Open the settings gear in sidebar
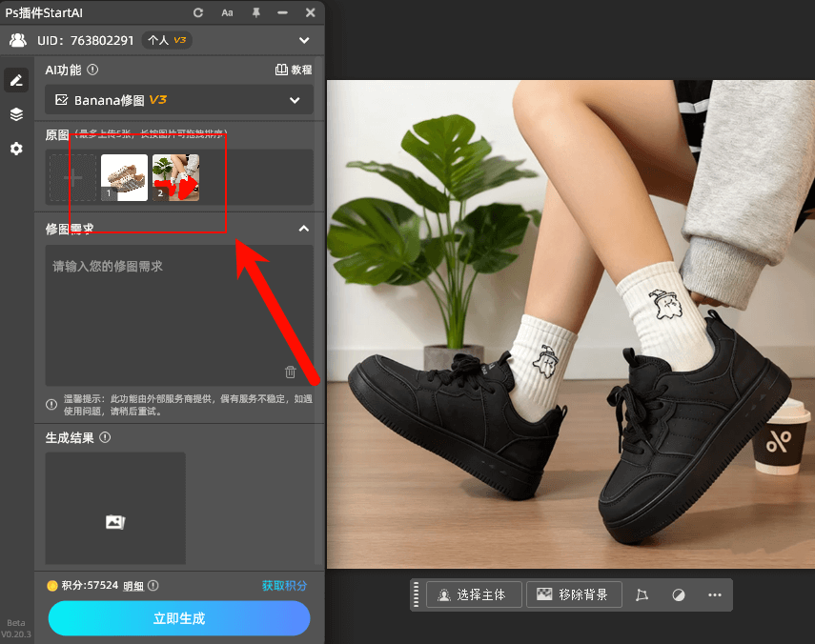The image size is (815, 644). tap(16, 149)
